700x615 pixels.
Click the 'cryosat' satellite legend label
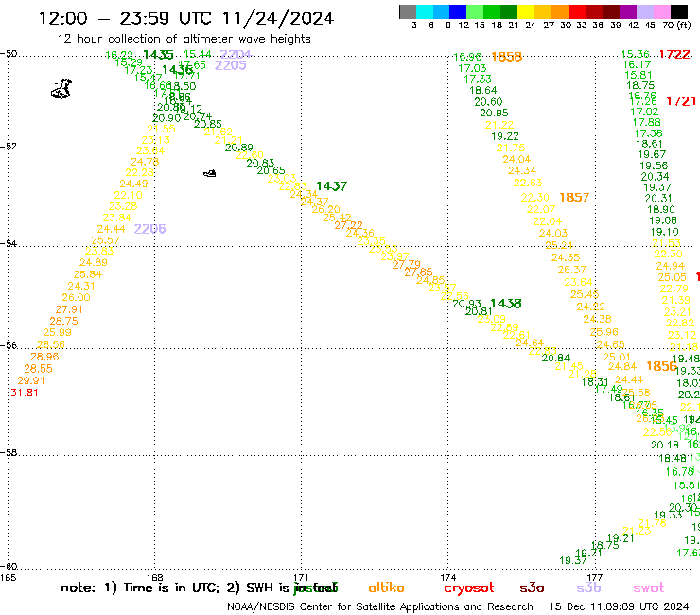[469, 589]
